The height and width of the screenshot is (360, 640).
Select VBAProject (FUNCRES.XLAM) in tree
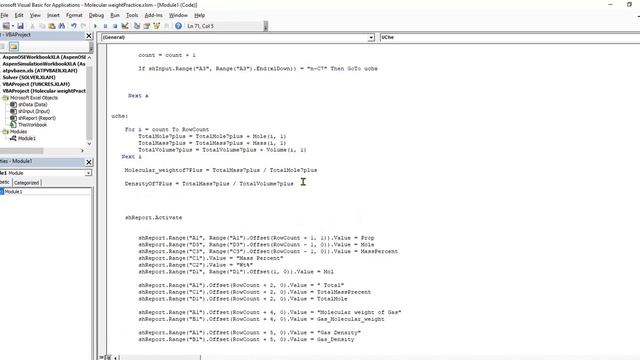36,84
